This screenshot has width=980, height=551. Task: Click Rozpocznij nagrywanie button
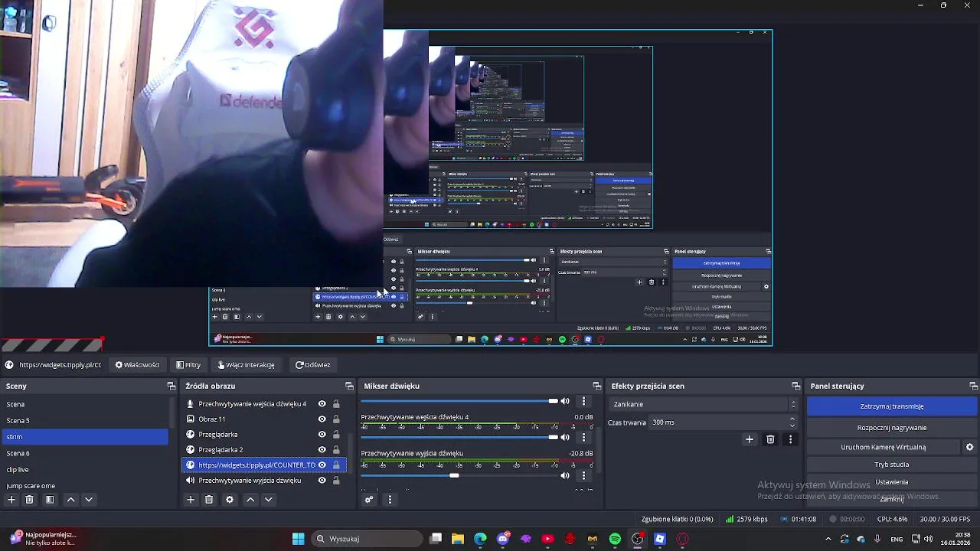tap(892, 428)
